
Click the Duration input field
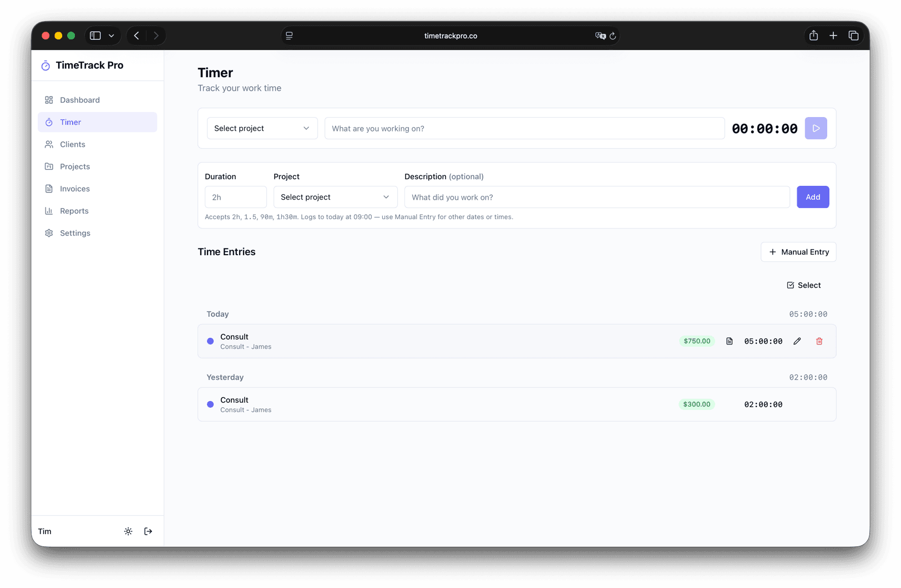236,197
